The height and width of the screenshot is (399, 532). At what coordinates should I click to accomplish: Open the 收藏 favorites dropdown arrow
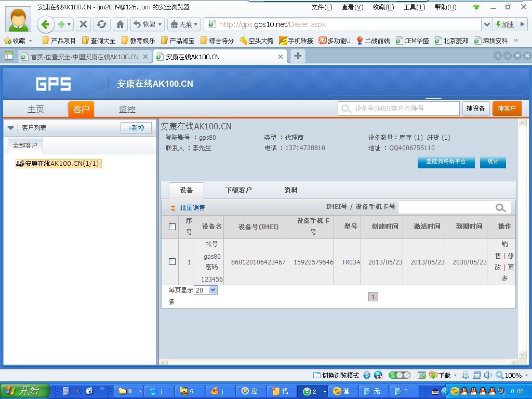(x=30, y=41)
